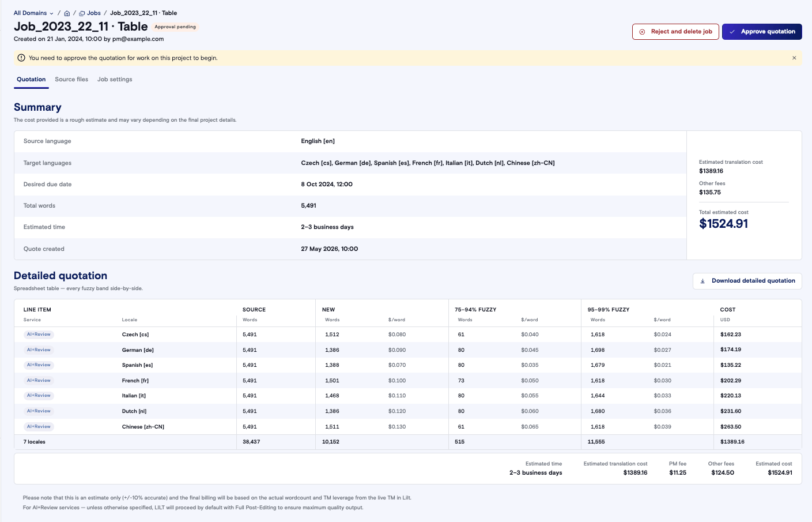The width and height of the screenshot is (812, 522).
Task: Click the $202.29 cost cell
Action: click(731, 381)
